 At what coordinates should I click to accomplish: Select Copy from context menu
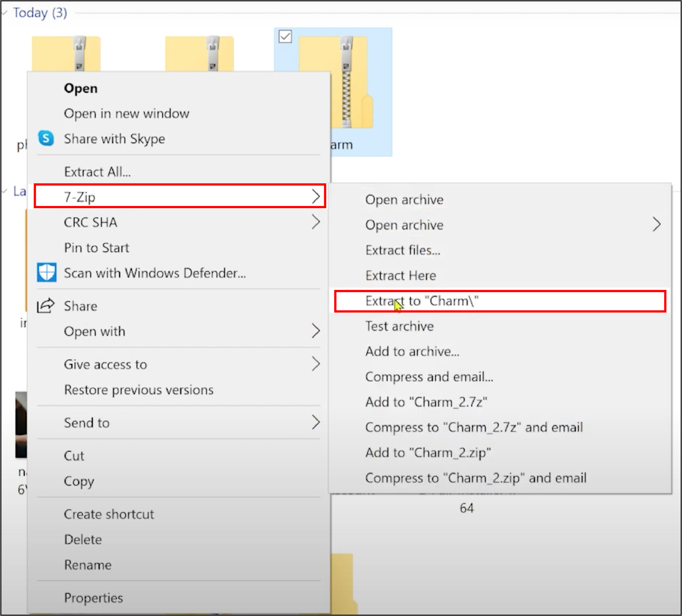[x=179, y=481]
